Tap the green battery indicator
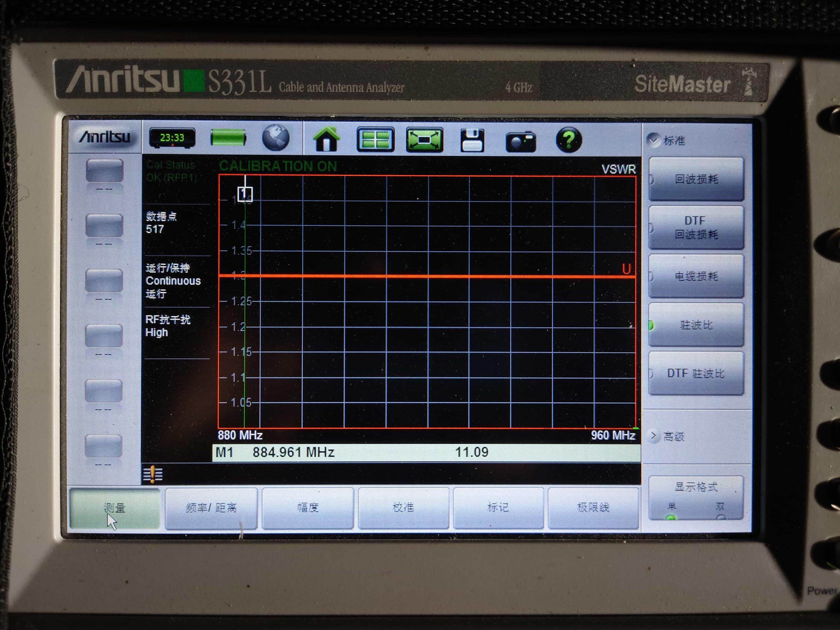 click(x=228, y=137)
